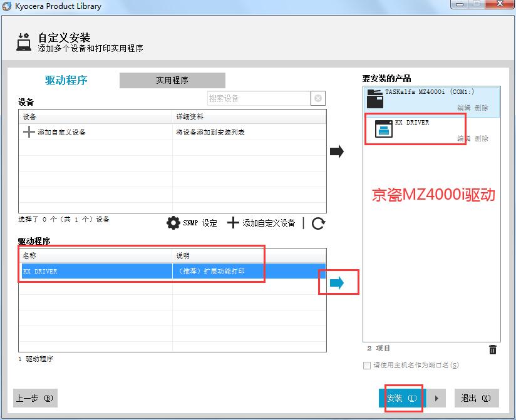Select the KX DRIVER row in the driver list
Viewport: 516px width, 420px height.
coord(173,271)
